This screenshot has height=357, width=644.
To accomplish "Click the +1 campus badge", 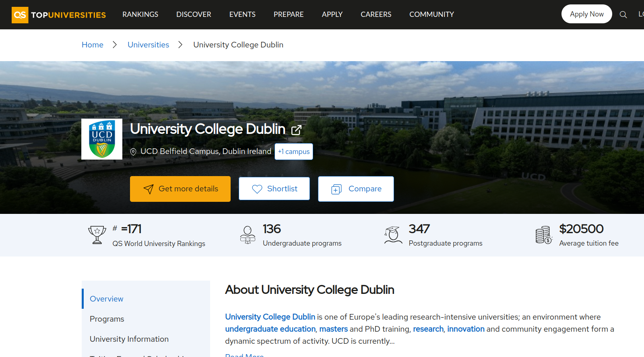I will tap(294, 152).
